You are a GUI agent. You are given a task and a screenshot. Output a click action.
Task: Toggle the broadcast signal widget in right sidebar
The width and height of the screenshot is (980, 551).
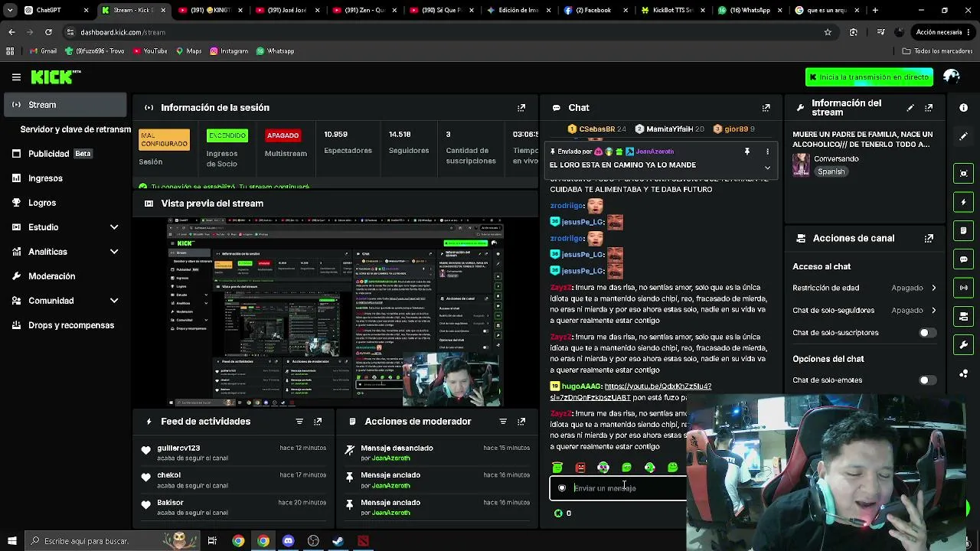coord(964,288)
